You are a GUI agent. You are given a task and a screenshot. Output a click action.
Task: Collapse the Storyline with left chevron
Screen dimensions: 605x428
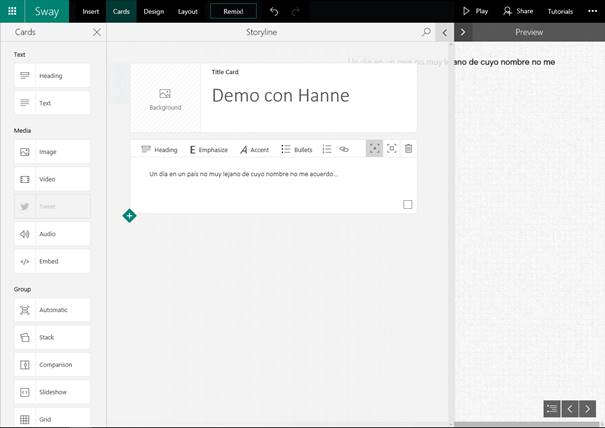445,32
